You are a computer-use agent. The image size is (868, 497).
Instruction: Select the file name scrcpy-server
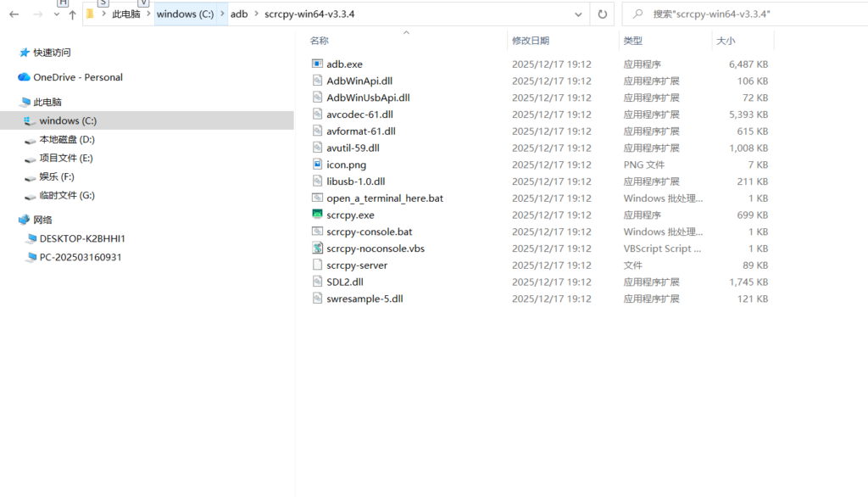[357, 265]
